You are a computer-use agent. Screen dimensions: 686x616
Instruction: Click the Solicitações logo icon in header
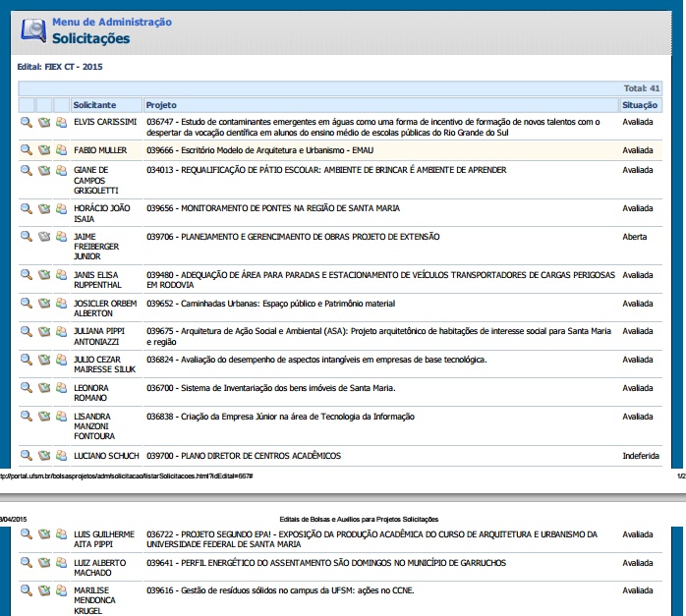[x=31, y=30]
